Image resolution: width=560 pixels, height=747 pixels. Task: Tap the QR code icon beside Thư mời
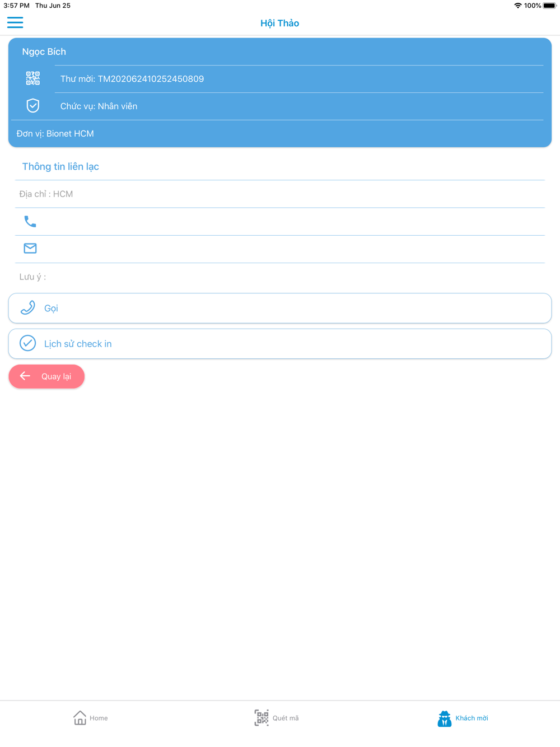click(33, 78)
